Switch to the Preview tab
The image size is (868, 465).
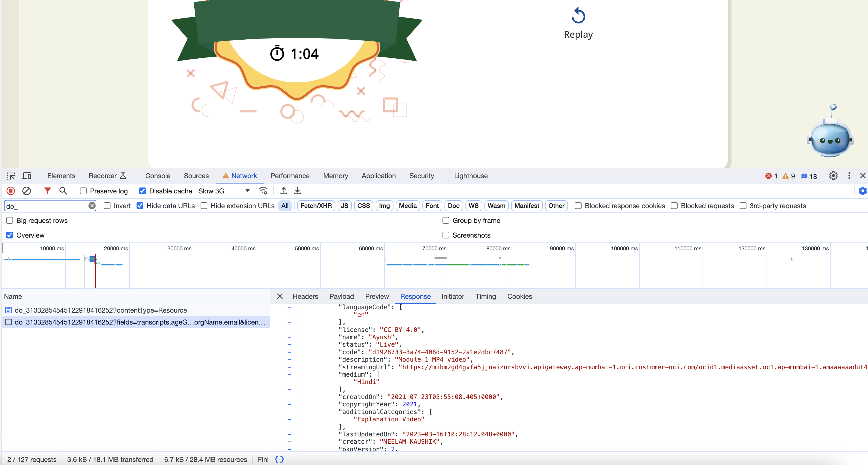coord(377,297)
